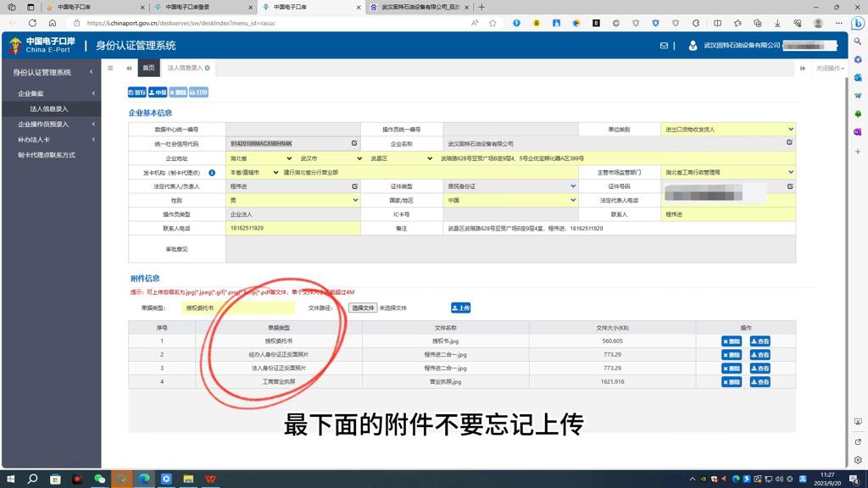Click the 查看 view icon for 授权书.jpg
Image resolution: width=868 pixels, height=488 pixels.
coord(760,342)
